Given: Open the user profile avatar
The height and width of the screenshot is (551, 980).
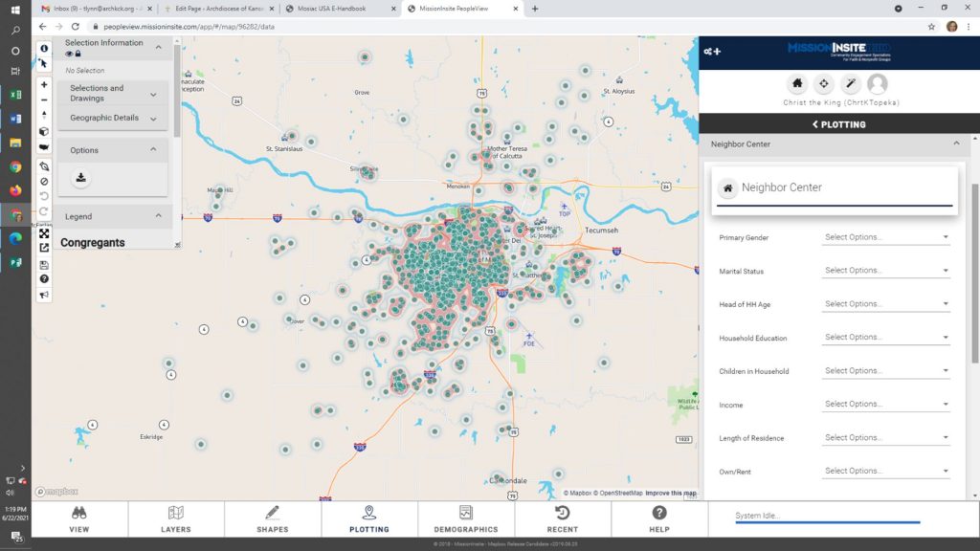Looking at the screenshot, I should (x=878, y=84).
